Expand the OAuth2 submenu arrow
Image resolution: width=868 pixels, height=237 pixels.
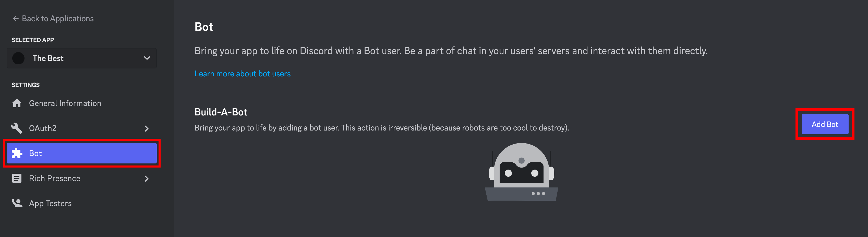click(147, 128)
